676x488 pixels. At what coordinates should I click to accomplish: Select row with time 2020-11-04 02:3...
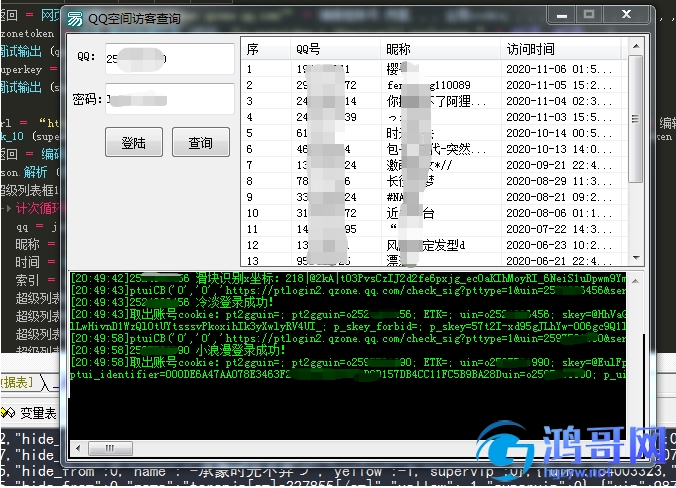pyautogui.click(x=433, y=101)
